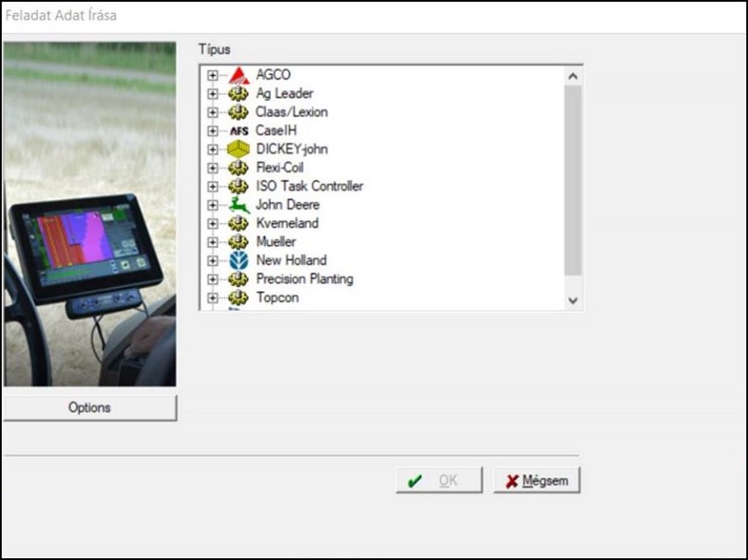Expand the Mueller tree node
This screenshot has height=560, width=748.
pos(213,243)
